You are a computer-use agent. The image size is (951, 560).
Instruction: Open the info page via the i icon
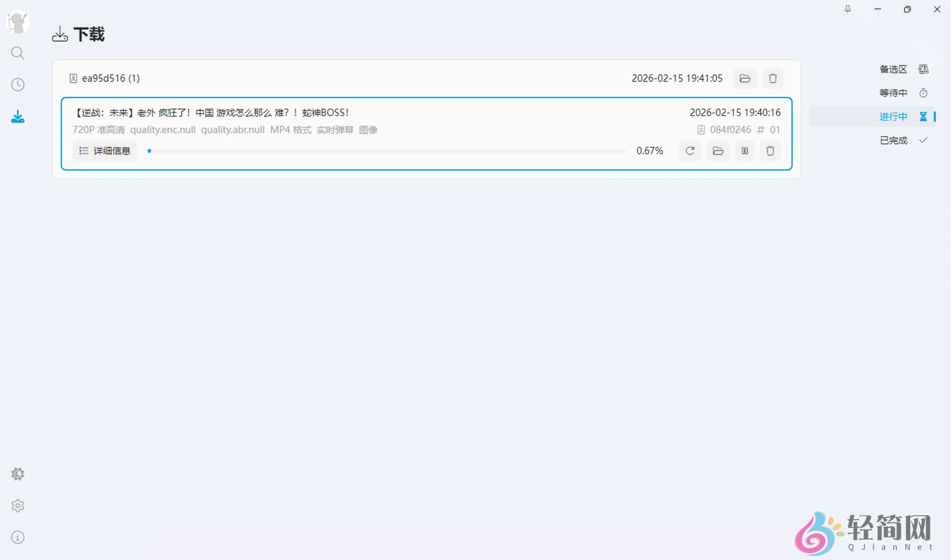tap(18, 537)
